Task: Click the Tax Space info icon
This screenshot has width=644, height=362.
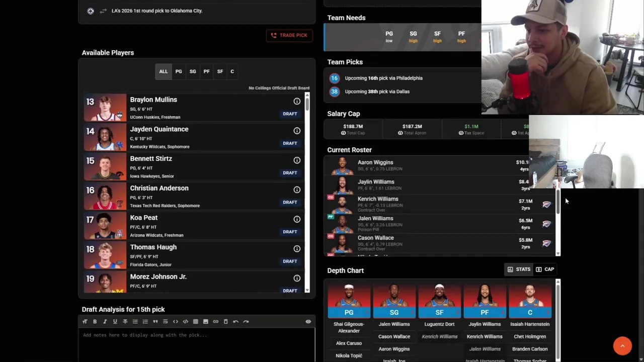Action: click(x=461, y=133)
